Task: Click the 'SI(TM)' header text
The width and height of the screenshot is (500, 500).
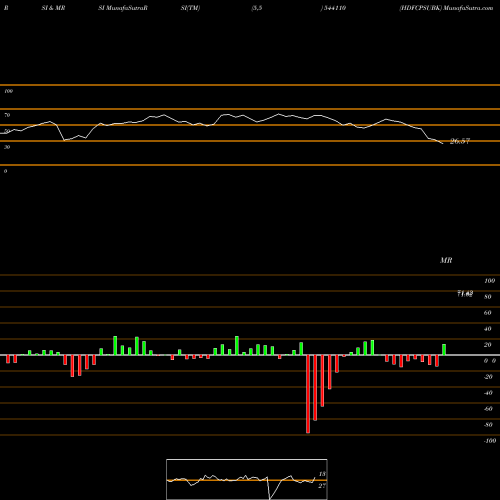Action: click(x=190, y=8)
